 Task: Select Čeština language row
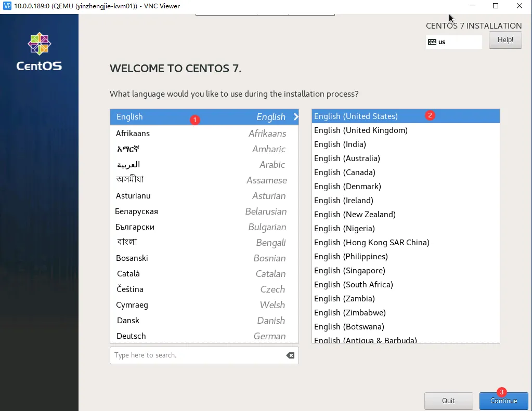204,289
